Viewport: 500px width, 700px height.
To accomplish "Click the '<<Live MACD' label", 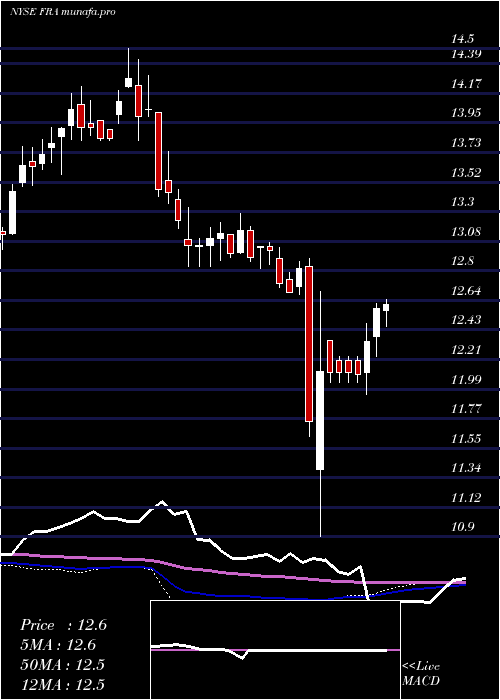I will (x=421, y=674).
